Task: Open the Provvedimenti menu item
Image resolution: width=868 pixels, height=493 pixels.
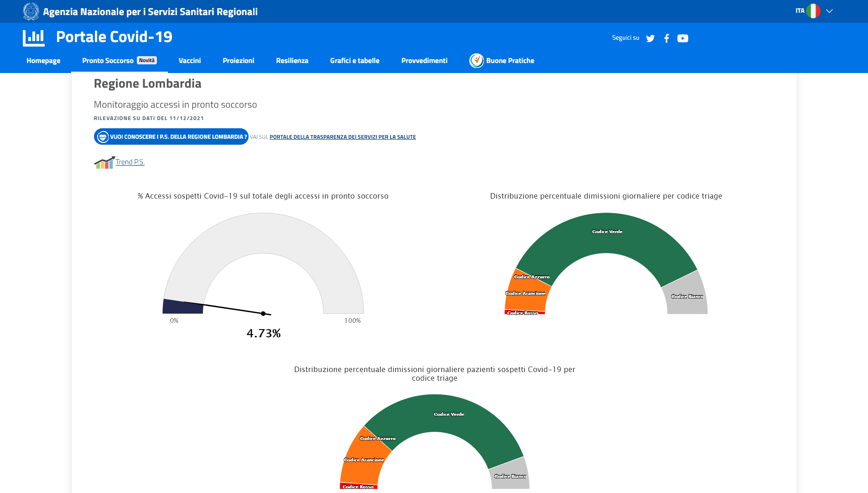Action: pyautogui.click(x=424, y=61)
